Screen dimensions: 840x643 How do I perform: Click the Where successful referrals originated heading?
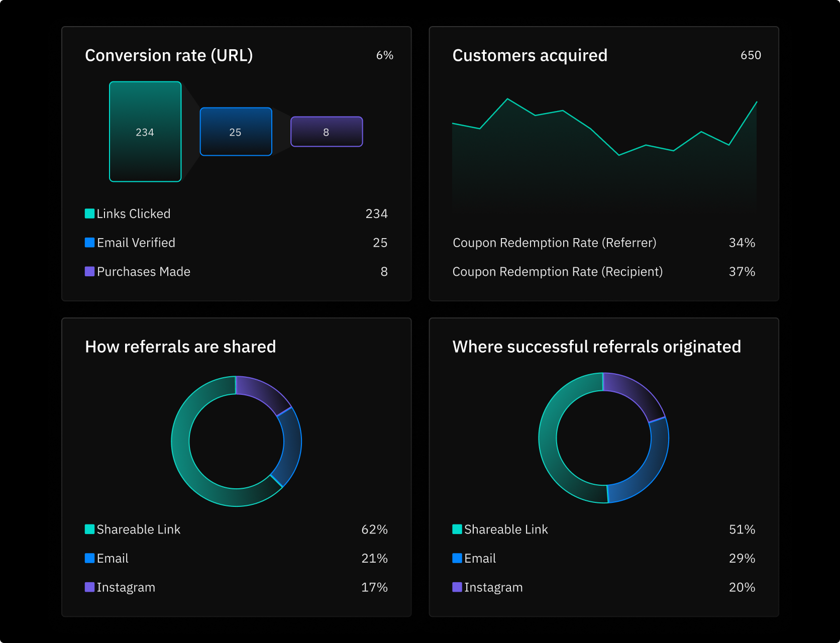pyautogui.click(x=597, y=347)
